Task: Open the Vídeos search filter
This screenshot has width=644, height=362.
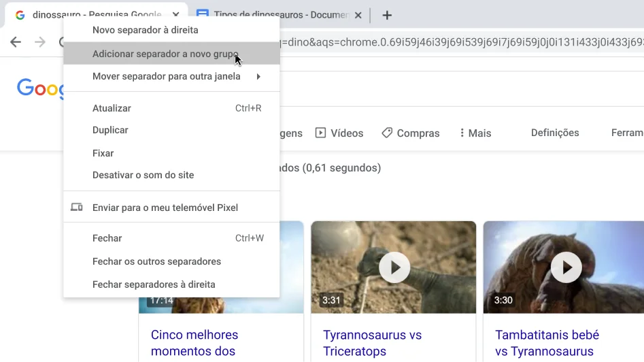Action: [x=339, y=133]
